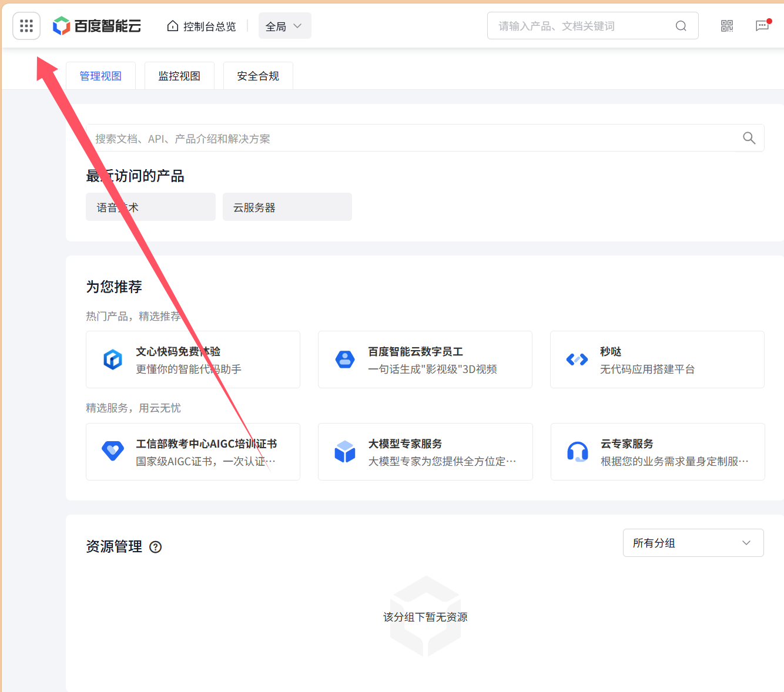Open the QR code icon in header
This screenshot has width=784, height=692.
(x=727, y=26)
